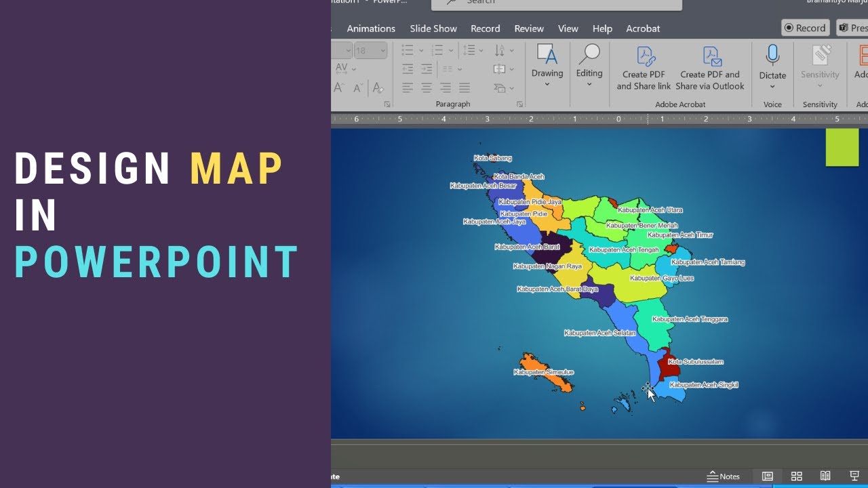This screenshot has height=488, width=868.
Task: Switch to Normal view in status bar
Action: tap(767, 476)
